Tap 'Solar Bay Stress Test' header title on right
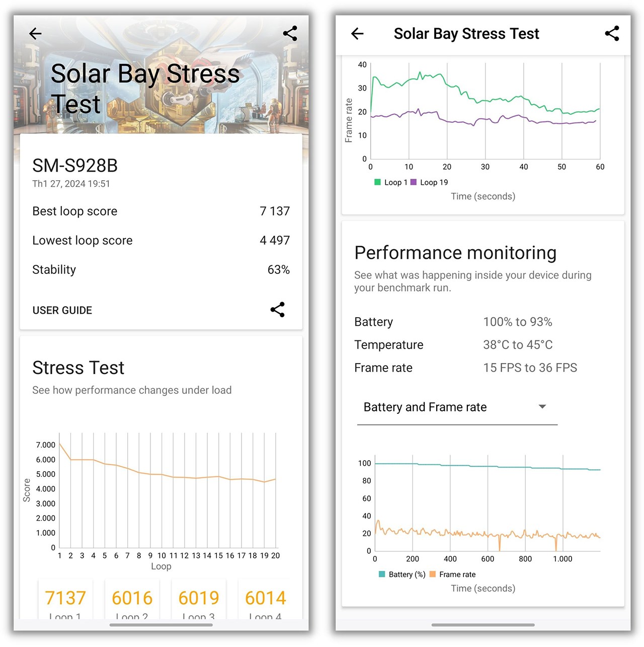The width and height of the screenshot is (644, 647). pyautogui.click(x=466, y=34)
